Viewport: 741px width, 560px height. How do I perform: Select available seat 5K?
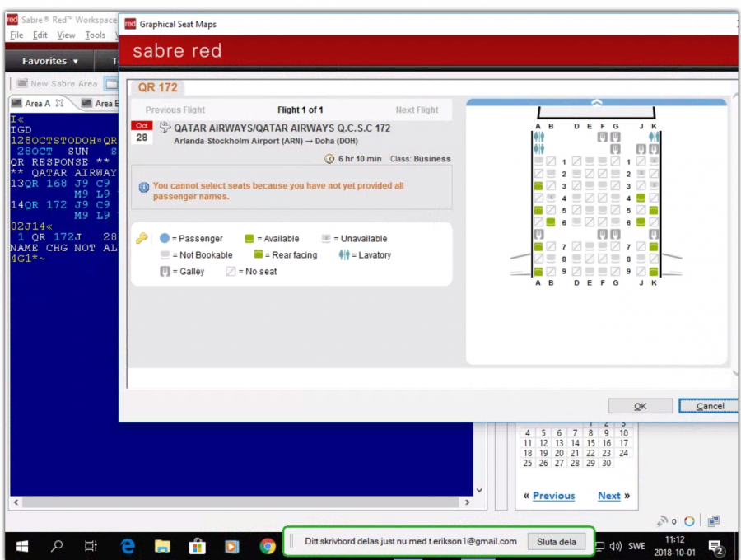(x=654, y=211)
